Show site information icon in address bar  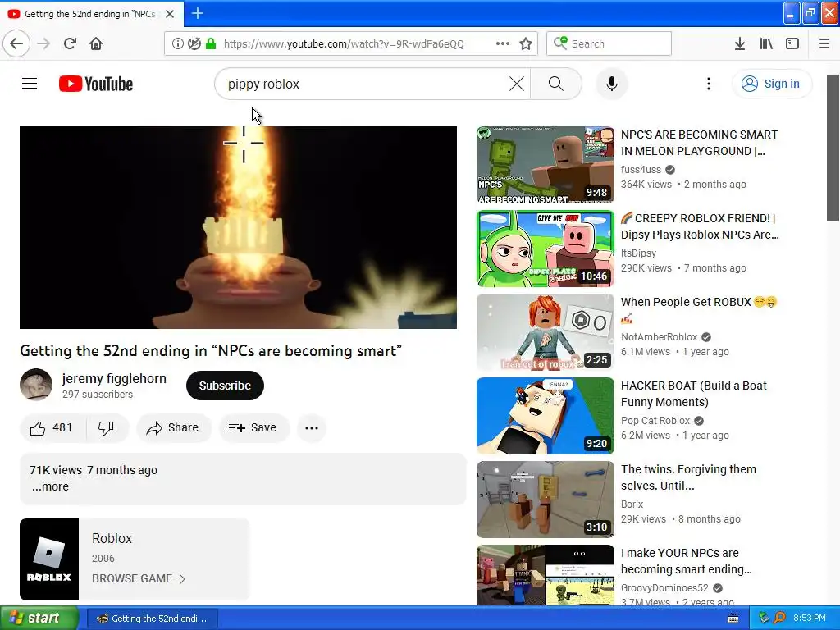[x=177, y=43]
